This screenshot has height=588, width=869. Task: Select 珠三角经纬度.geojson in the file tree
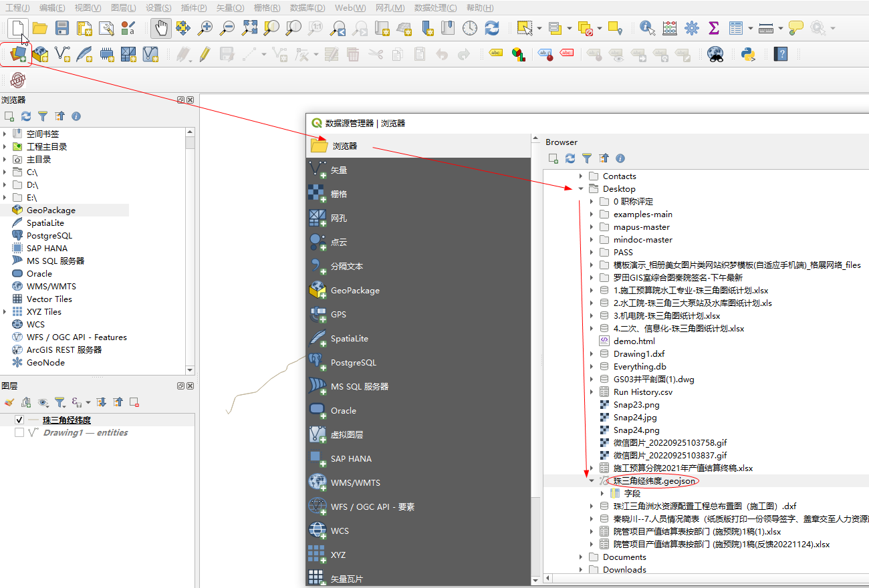click(655, 480)
